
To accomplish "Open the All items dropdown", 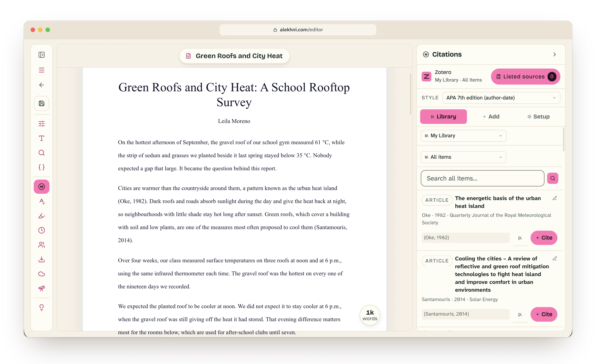I will (x=463, y=157).
